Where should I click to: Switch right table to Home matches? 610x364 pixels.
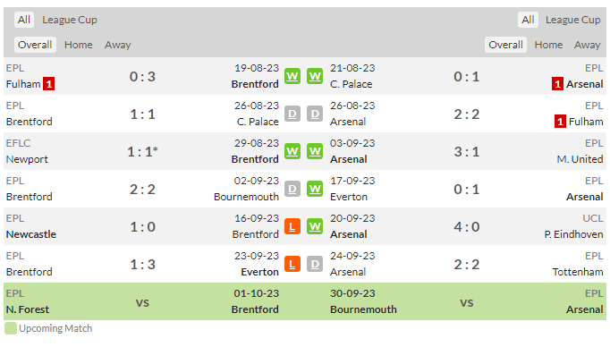click(548, 45)
